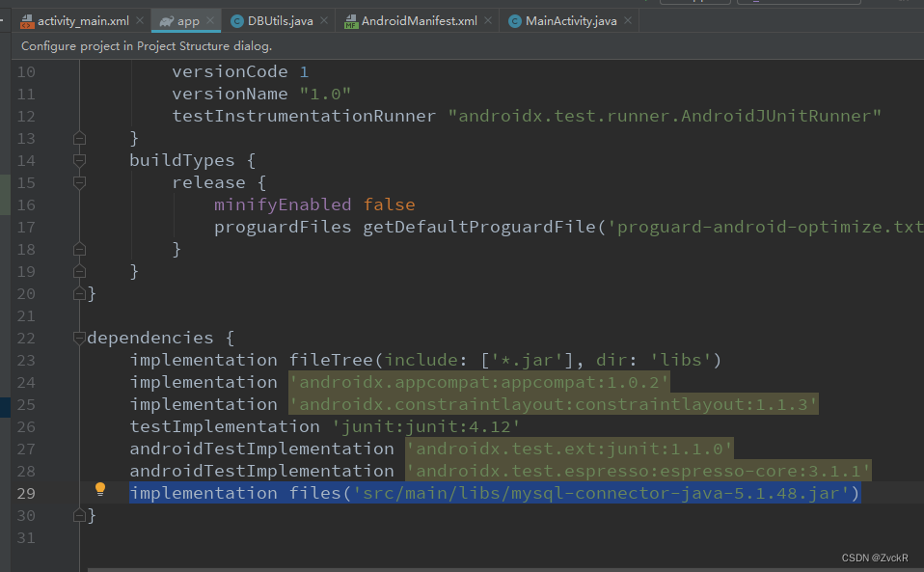Click the 'androidx.test.ext:junit:1.1.0' dependency string
924x572 pixels.
click(569, 449)
